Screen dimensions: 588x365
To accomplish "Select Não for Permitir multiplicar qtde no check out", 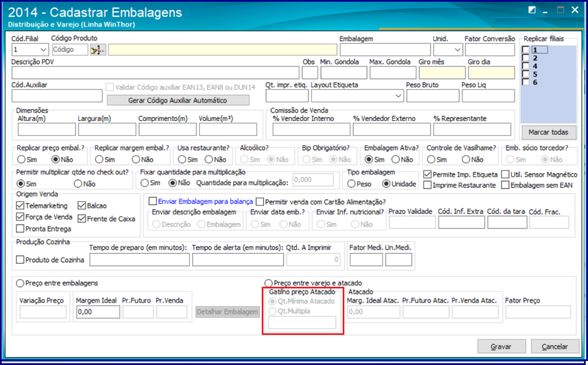I will 77,184.
